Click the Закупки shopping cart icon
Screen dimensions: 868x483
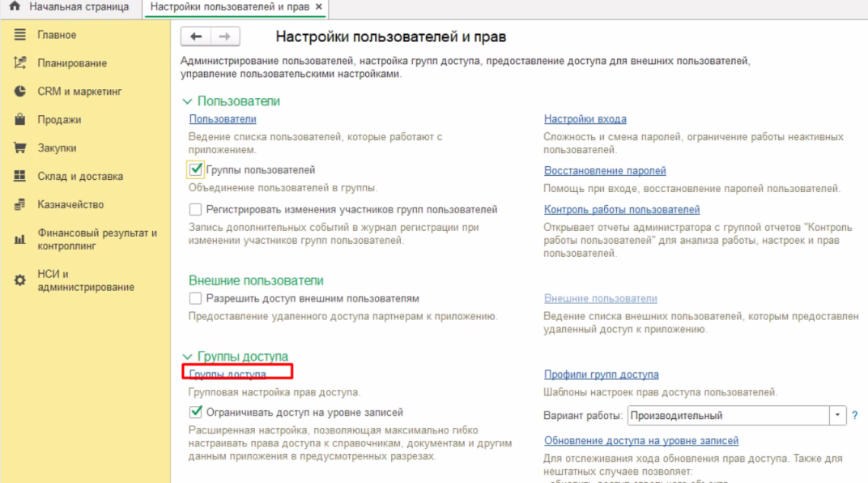20,148
